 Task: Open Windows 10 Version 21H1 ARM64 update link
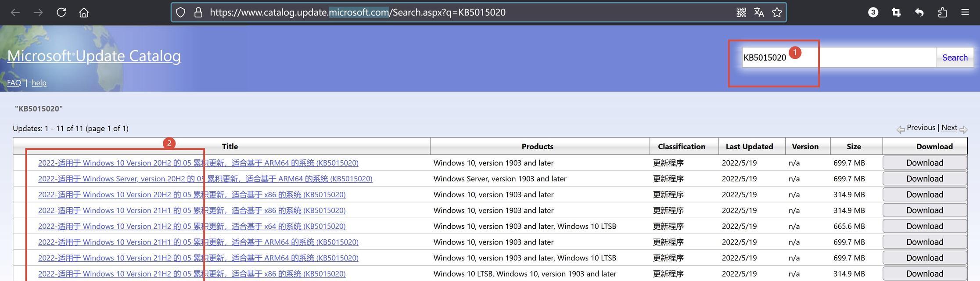click(x=198, y=242)
